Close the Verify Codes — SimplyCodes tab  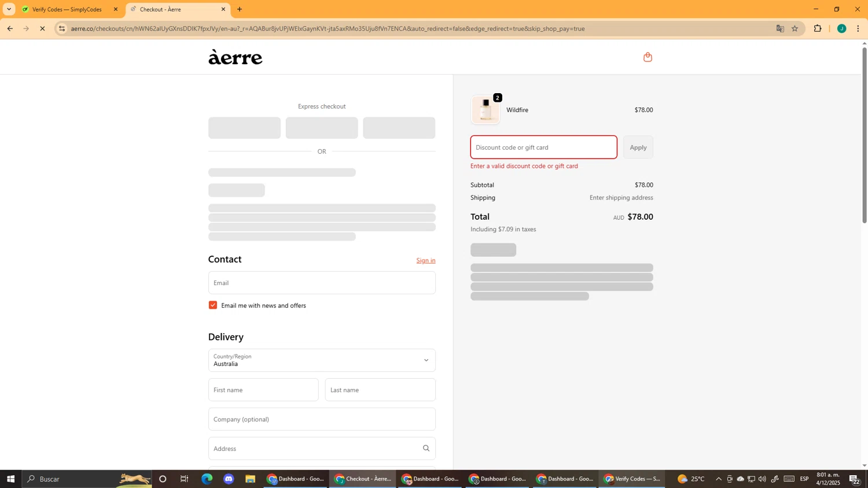point(115,9)
